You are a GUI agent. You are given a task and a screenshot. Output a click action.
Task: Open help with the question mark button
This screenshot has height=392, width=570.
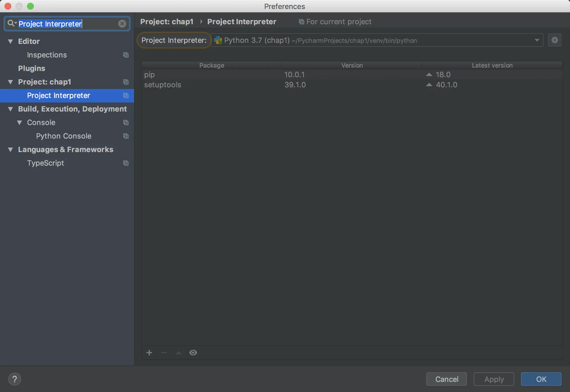[x=15, y=379]
